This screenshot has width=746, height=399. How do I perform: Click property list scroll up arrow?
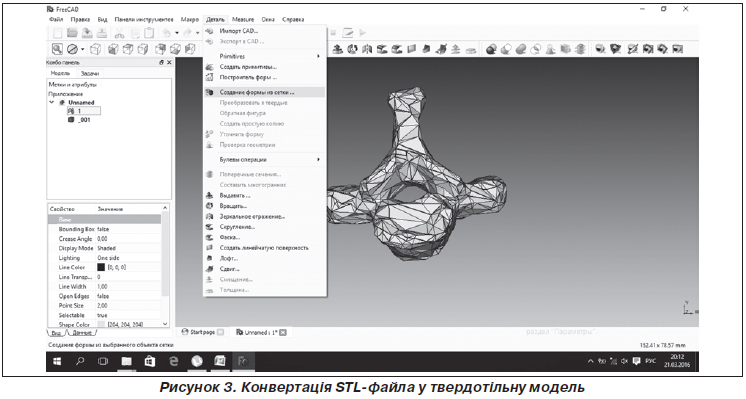[x=165, y=208]
